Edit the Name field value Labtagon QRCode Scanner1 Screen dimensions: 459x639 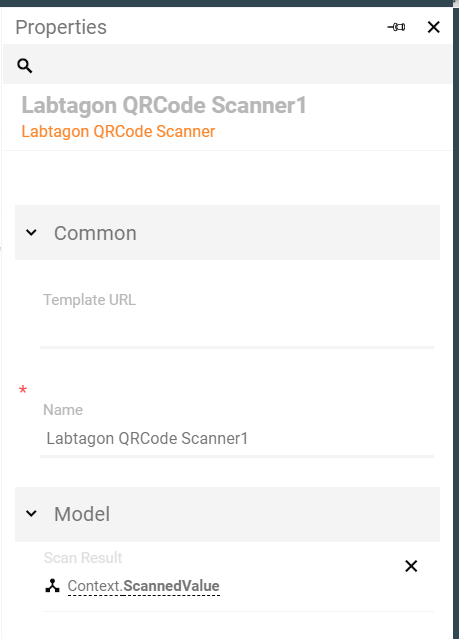tap(237, 439)
